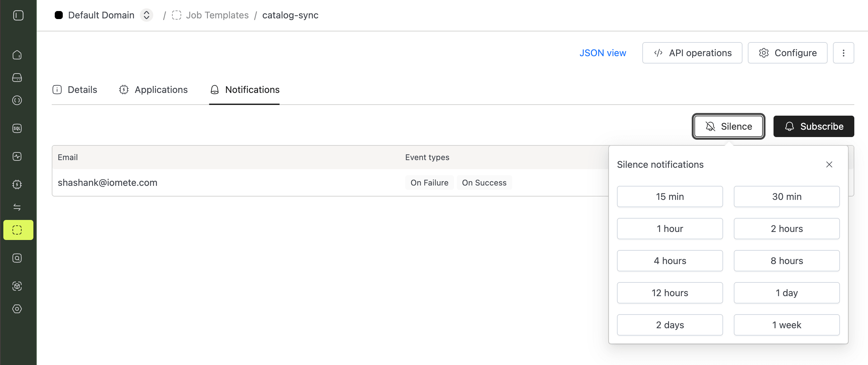This screenshot has width=868, height=365.
Task: Open the Spark jobs chip sidebar icon
Action: (x=17, y=184)
